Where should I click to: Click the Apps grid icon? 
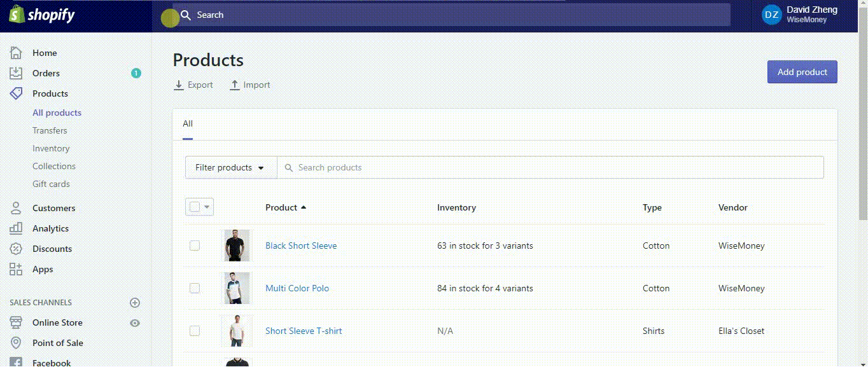point(16,269)
